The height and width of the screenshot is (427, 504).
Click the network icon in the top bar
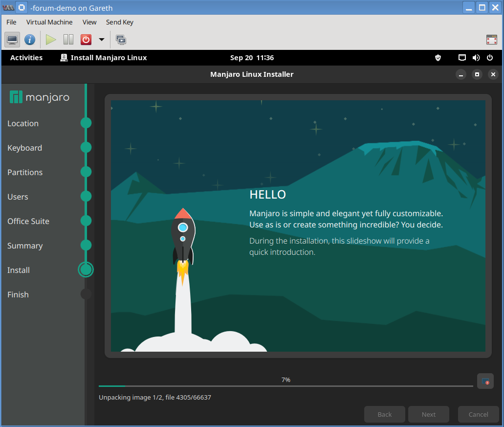(x=462, y=58)
